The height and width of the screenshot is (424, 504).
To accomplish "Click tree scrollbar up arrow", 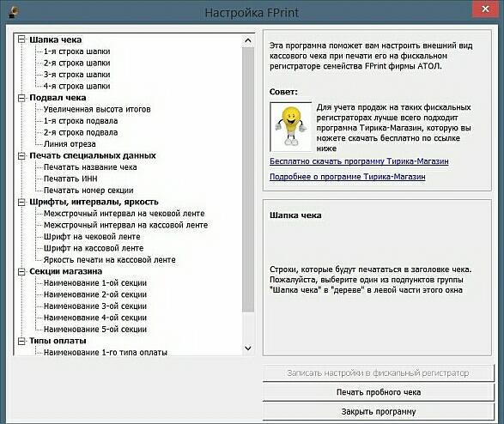I will (248, 40).
